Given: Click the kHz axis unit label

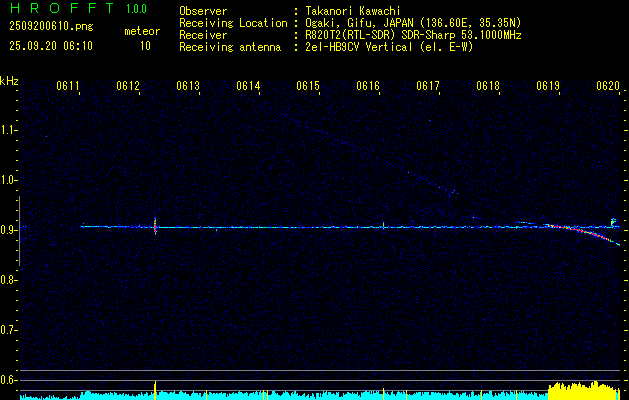Looking at the screenshot, I should [9, 81].
